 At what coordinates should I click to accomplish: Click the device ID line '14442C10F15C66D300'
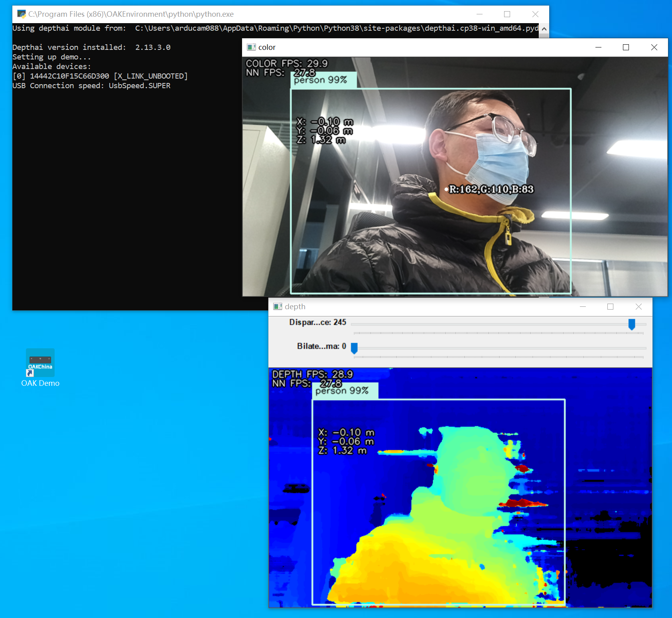100,76
